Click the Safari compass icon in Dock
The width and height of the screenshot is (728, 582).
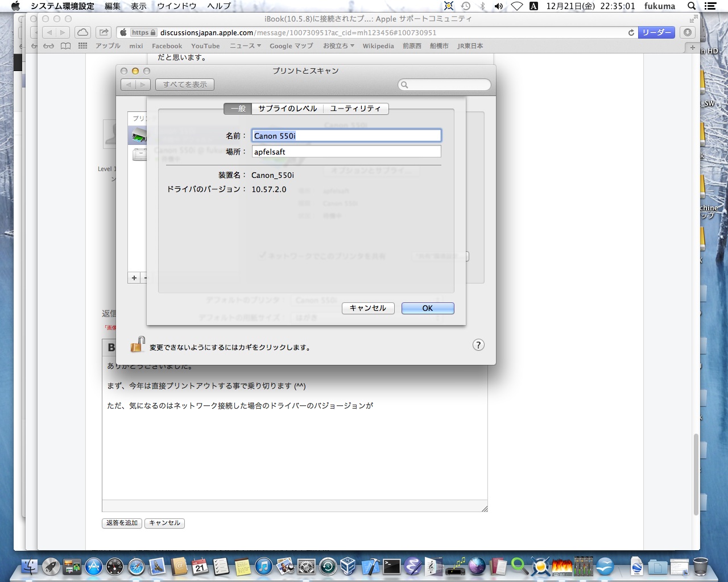(x=136, y=566)
